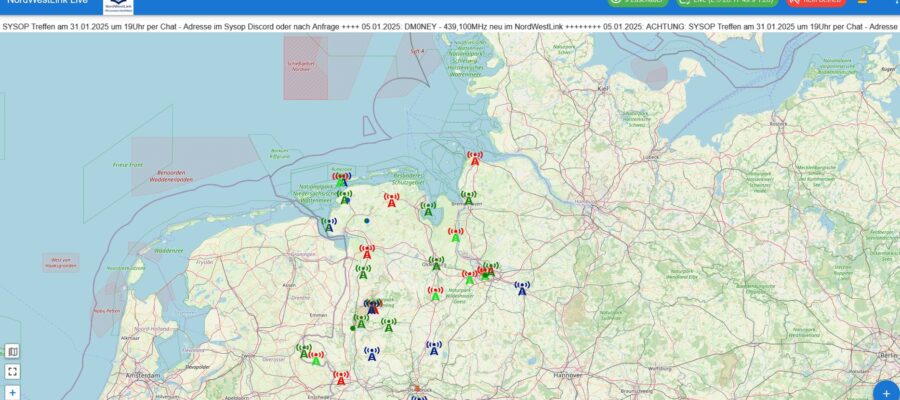
Task: Click the NordWestLink logo in the header
Action: click(x=125, y=5)
